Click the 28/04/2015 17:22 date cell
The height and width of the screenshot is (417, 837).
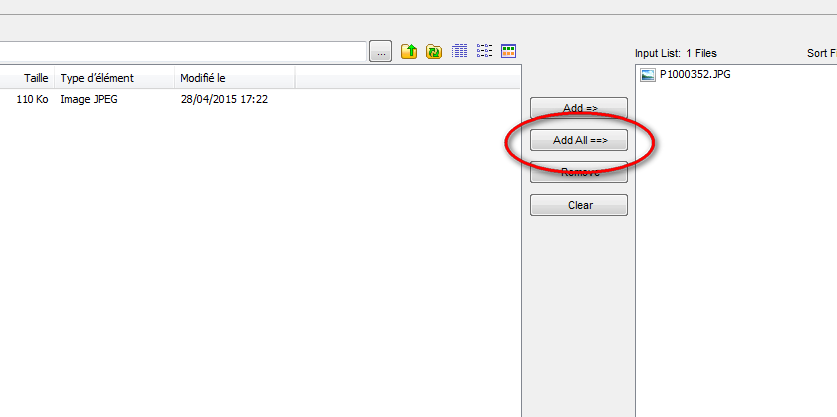224,99
